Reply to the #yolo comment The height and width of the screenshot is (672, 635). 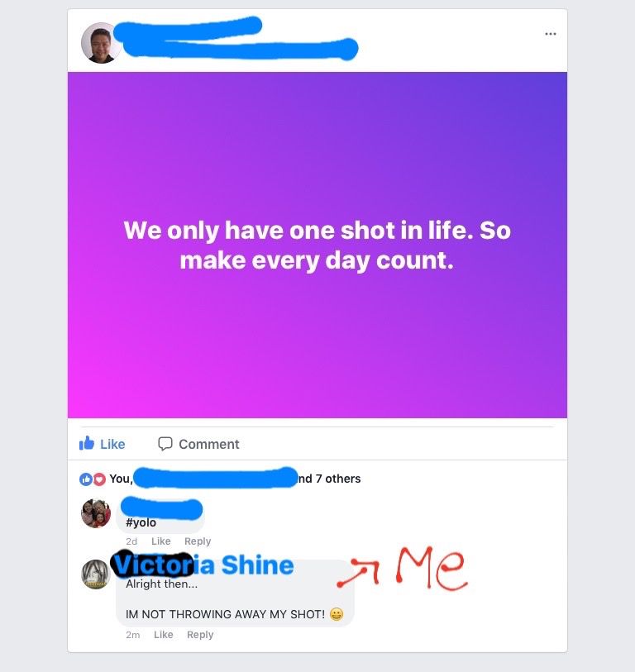click(198, 541)
